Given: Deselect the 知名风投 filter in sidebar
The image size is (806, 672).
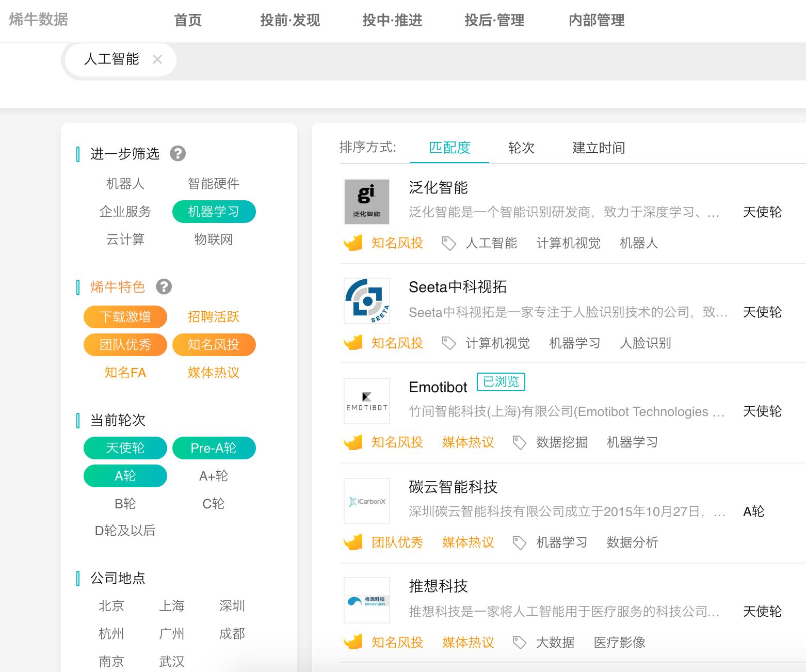Looking at the screenshot, I should (214, 345).
